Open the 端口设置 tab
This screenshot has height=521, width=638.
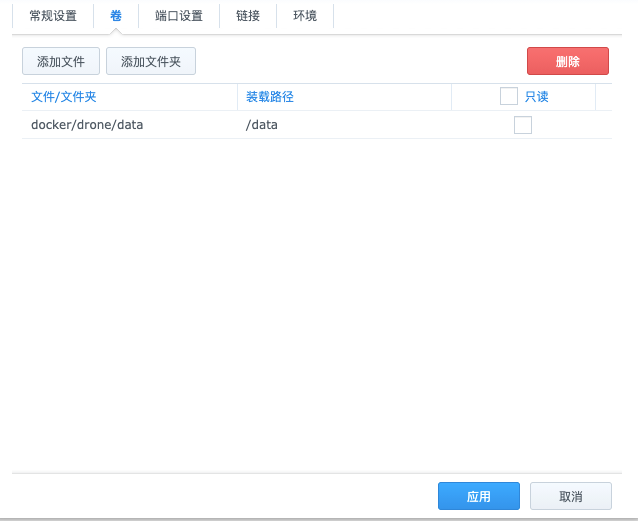[x=179, y=16]
